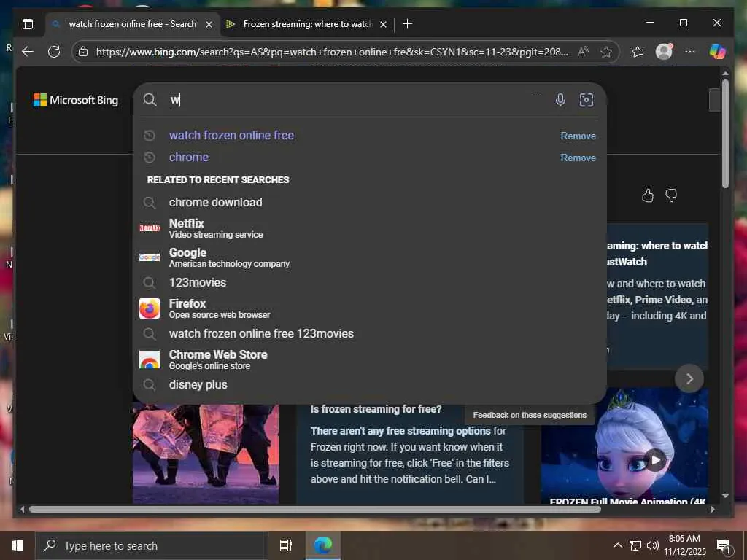Open the Edge profile avatar
Image resolution: width=747 pixels, height=560 pixels.
[x=664, y=52]
